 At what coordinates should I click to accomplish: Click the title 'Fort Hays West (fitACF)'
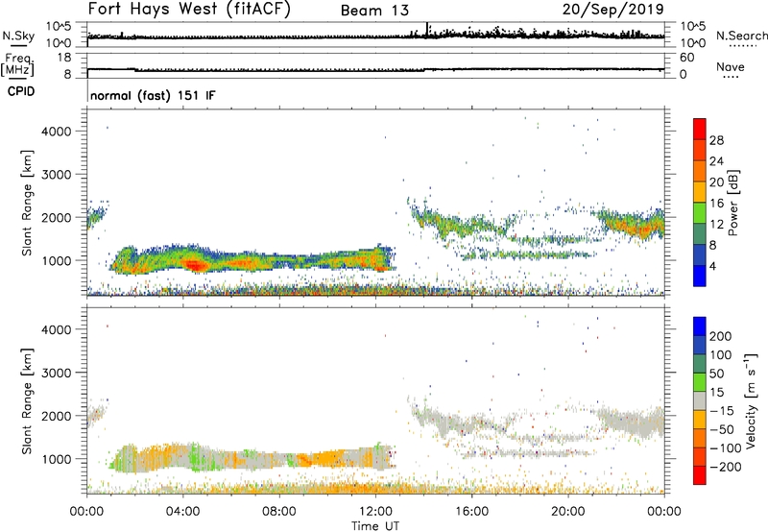click(x=188, y=10)
